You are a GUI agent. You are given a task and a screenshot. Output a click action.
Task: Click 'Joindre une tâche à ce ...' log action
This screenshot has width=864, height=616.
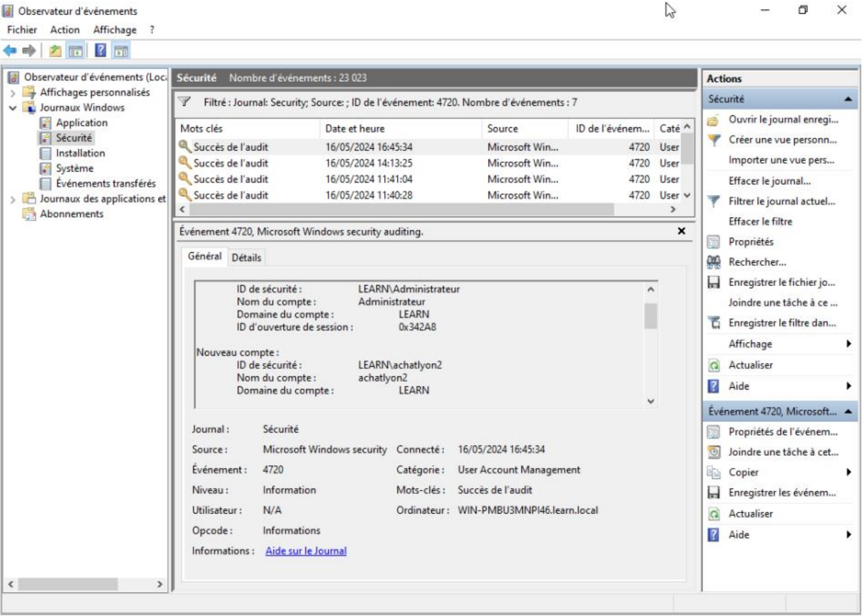click(782, 303)
